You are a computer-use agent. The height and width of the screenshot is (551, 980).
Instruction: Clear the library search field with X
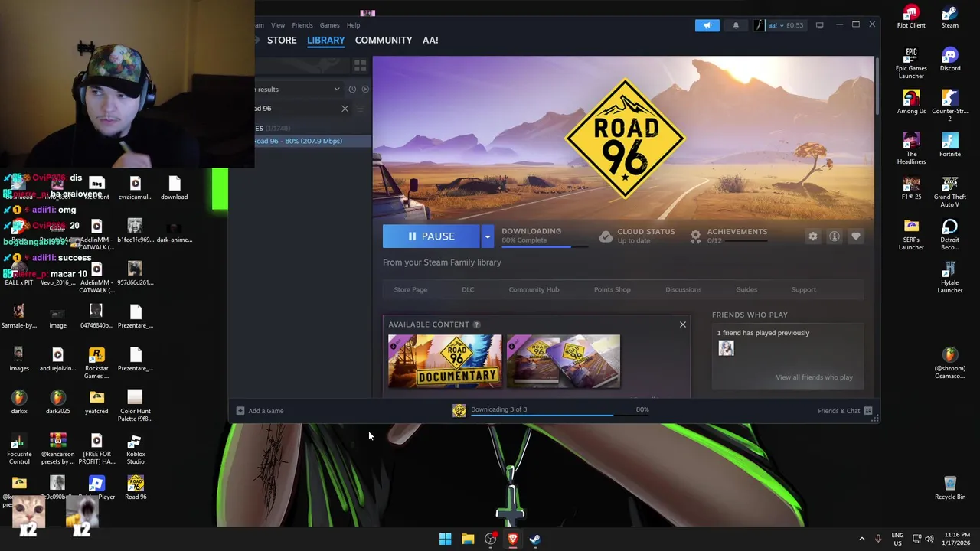[345, 109]
